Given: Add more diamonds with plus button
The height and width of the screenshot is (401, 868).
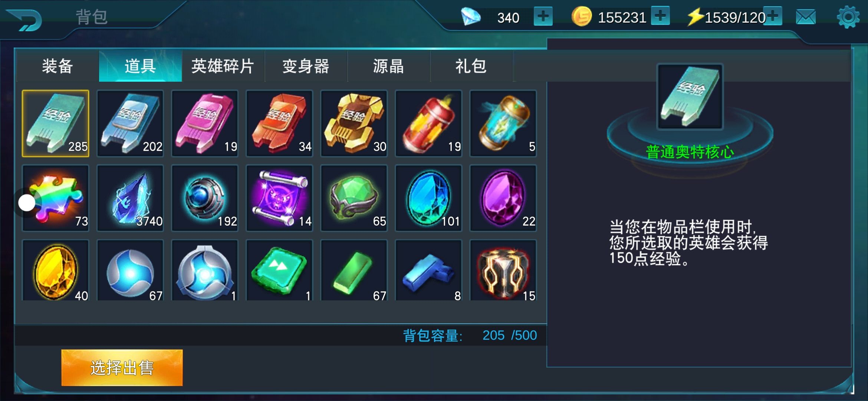Looking at the screenshot, I should (x=543, y=16).
